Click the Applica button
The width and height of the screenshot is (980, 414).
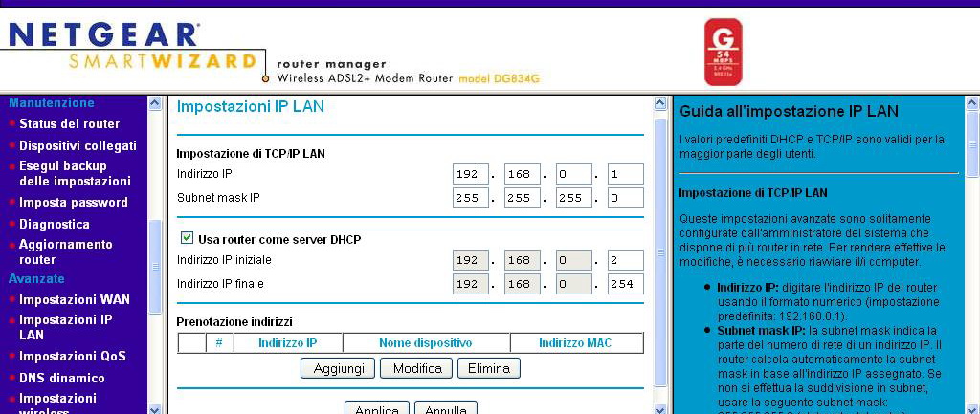click(377, 408)
